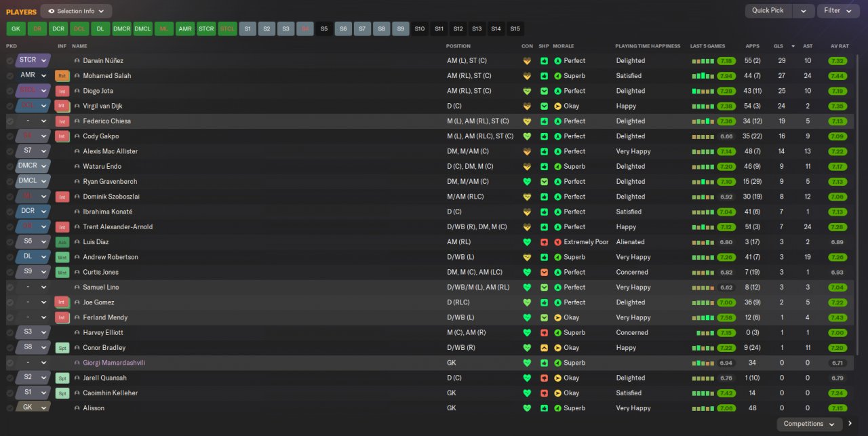Click Caoimhin Kelleher's Spt status badge
The height and width of the screenshot is (436, 868).
coord(62,393)
